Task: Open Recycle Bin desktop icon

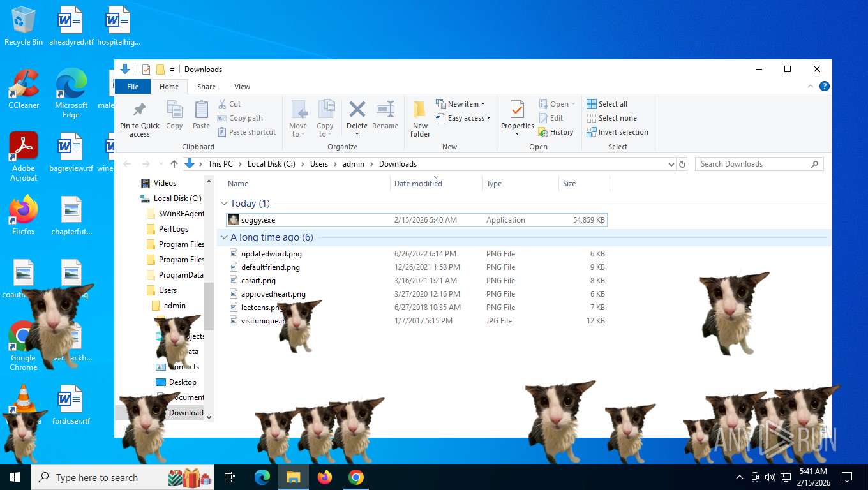Action: (24, 26)
